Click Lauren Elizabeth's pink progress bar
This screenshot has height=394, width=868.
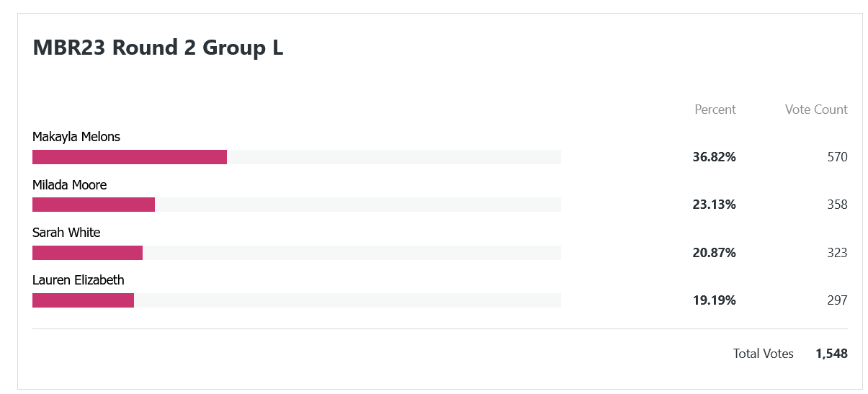pos(83,300)
